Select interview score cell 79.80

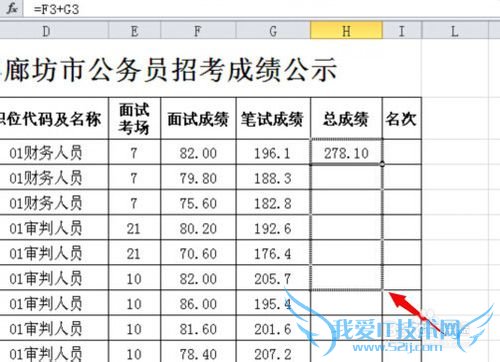tap(198, 177)
